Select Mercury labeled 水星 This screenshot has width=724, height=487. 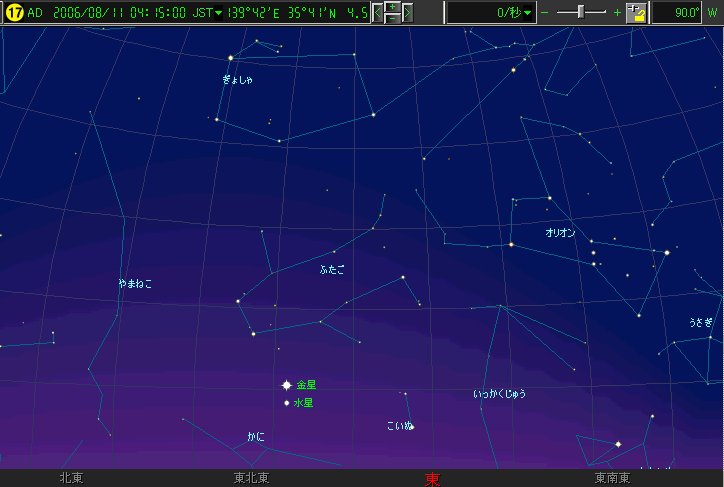point(287,403)
